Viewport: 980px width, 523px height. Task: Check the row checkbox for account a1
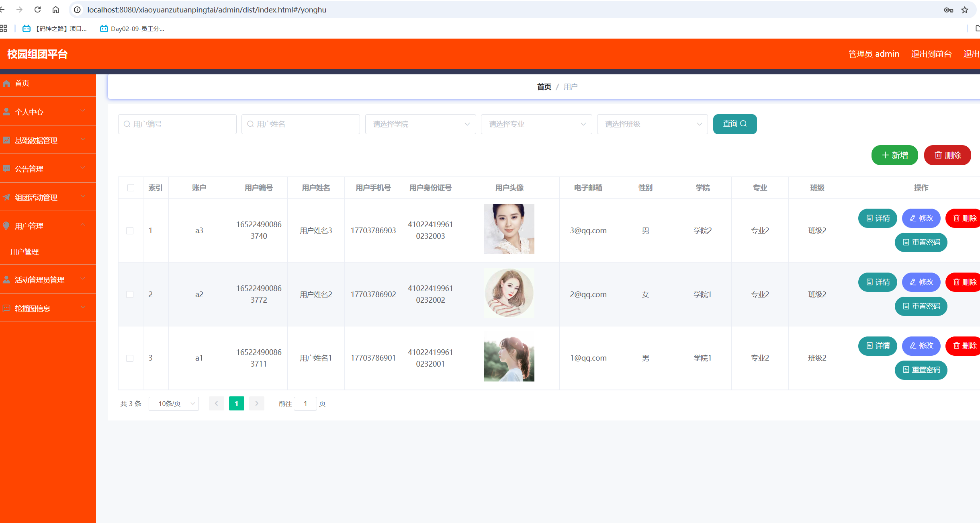coord(130,358)
